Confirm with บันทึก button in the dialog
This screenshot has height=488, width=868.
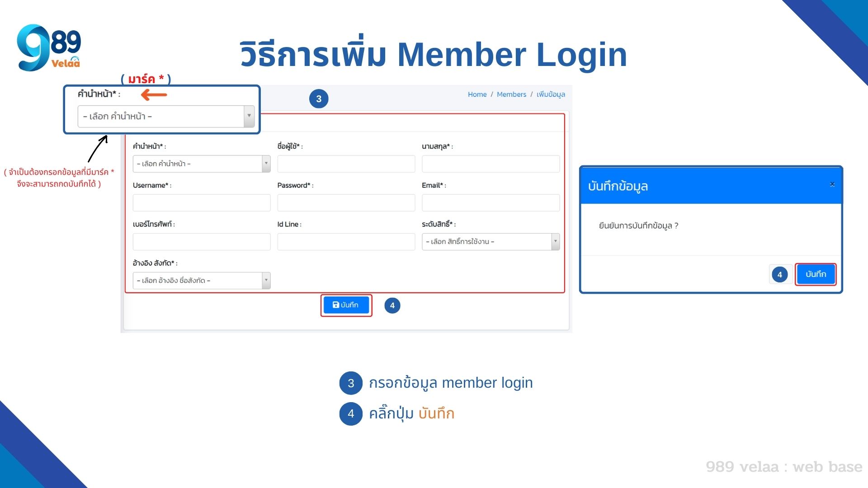pos(816,274)
